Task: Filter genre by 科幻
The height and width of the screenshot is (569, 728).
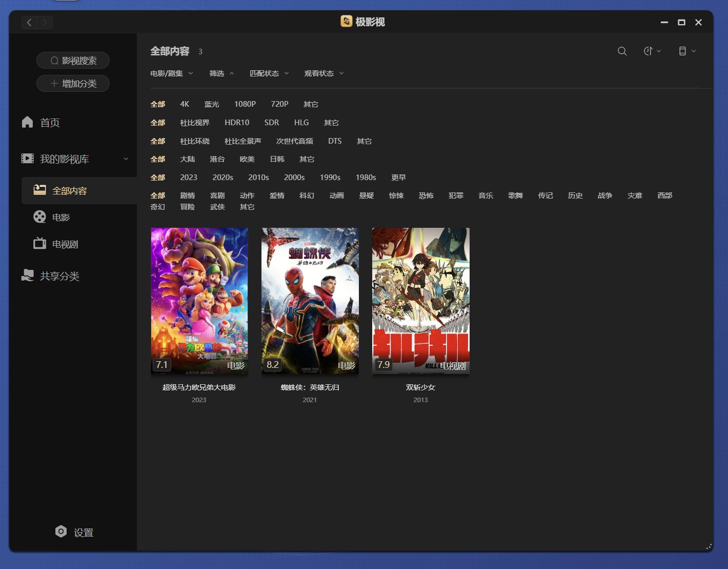Action: pyautogui.click(x=307, y=195)
